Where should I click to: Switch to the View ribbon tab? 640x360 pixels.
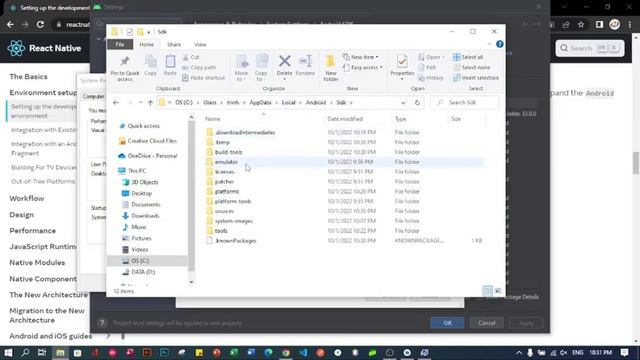click(200, 44)
